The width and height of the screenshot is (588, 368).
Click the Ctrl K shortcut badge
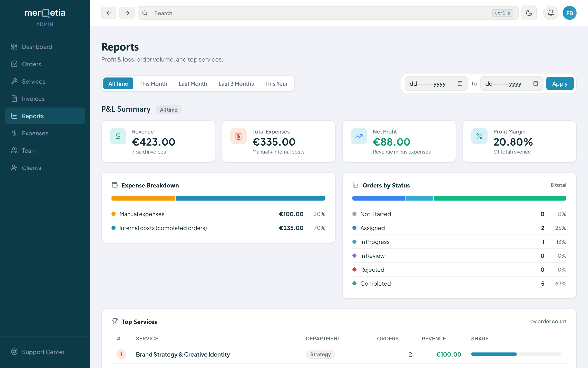pyautogui.click(x=502, y=13)
